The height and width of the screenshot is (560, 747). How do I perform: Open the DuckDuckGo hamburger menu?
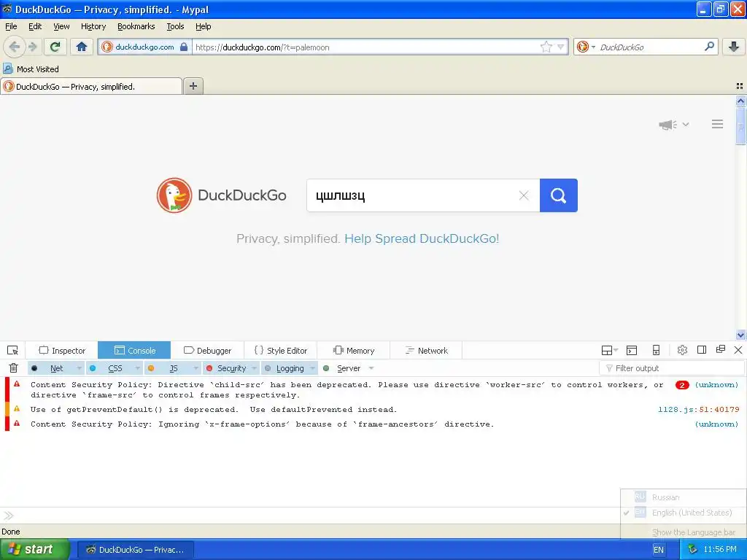click(x=718, y=124)
